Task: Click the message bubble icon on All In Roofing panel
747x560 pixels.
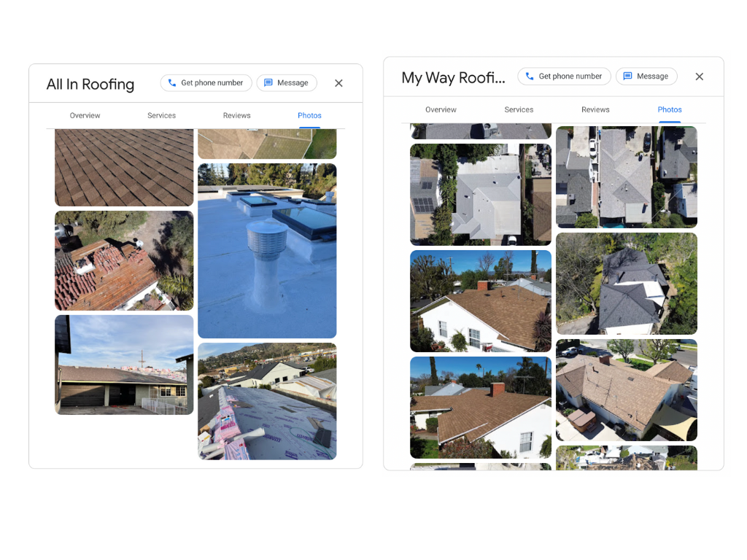Action: point(268,82)
